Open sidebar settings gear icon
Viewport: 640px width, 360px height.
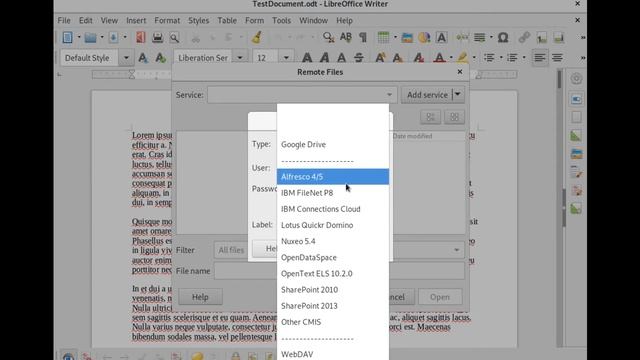coord(576,78)
